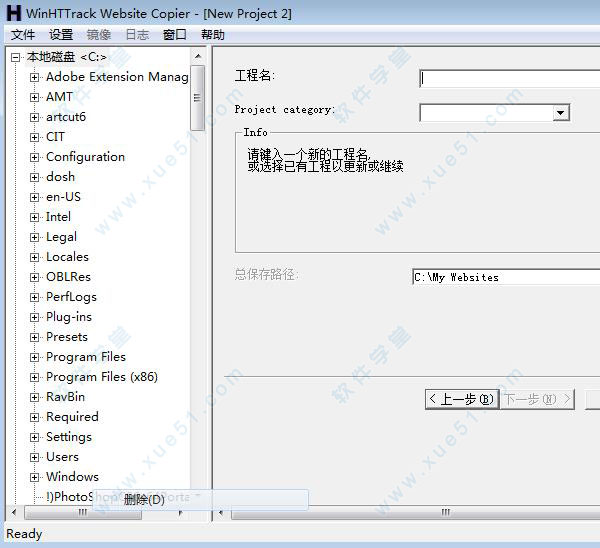The height and width of the screenshot is (548, 600).
Task: Click the right pane horizontal scrollbar thumb
Action: [416, 512]
